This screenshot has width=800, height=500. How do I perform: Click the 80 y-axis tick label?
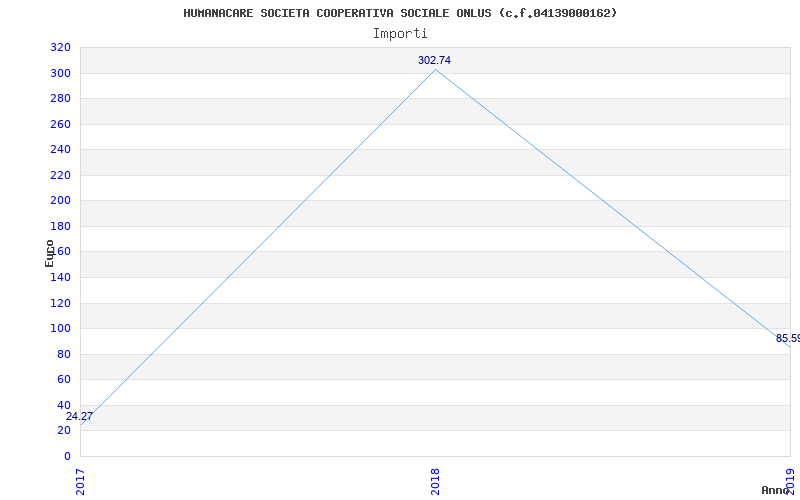[64, 354]
